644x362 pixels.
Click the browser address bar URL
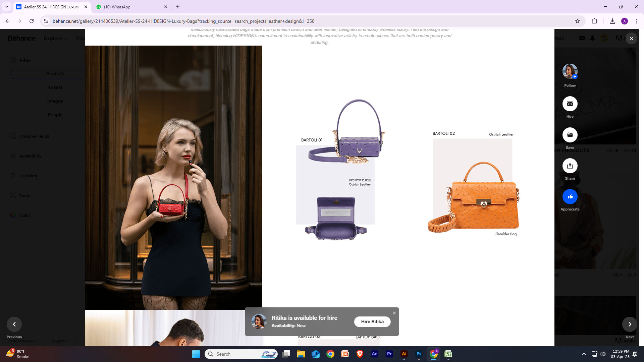tap(183, 21)
